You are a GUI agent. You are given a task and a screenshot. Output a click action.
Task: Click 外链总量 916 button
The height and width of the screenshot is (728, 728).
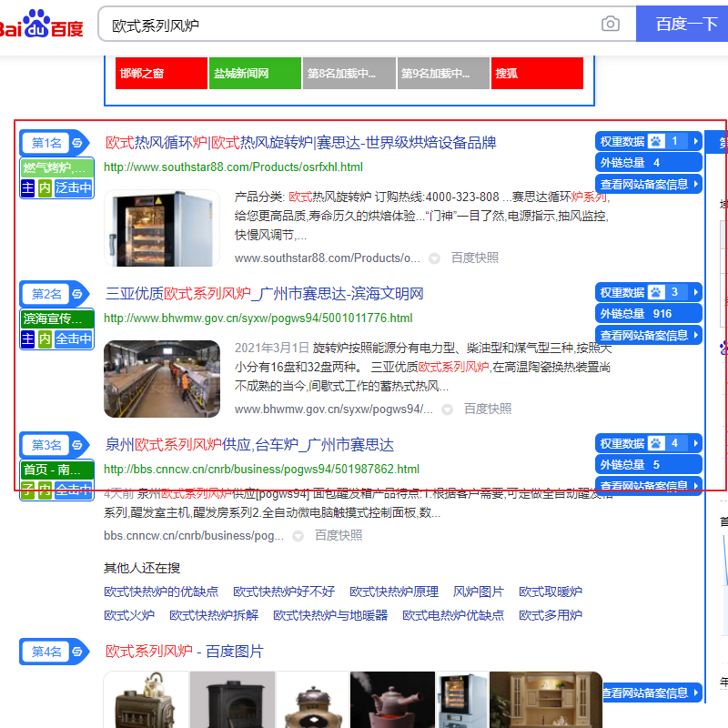pyautogui.click(x=648, y=314)
